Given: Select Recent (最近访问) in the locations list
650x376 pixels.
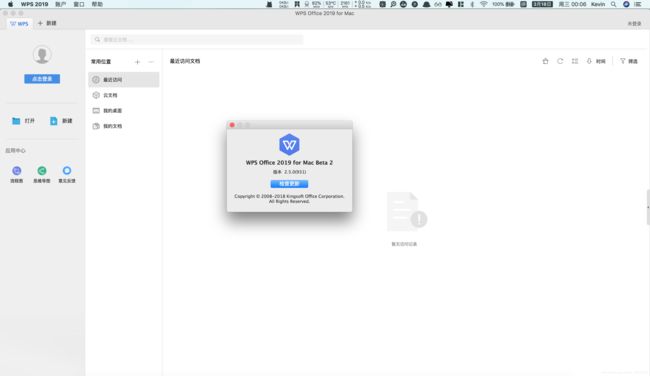Looking at the screenshot, I should (x=124, y=80).
